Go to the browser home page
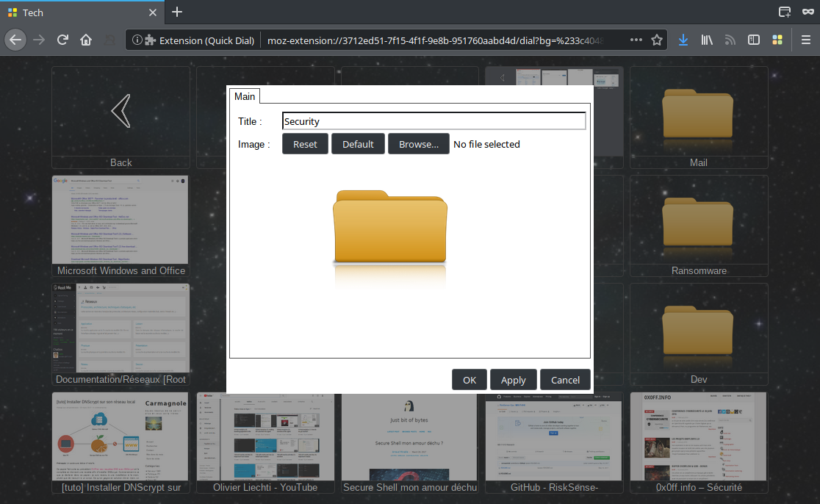Screen dimensions: 820x504 pos(86,40)
